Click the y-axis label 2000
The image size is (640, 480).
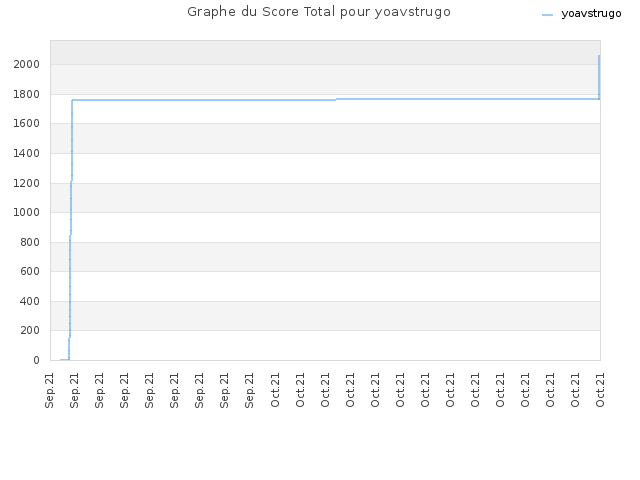(x=27, y=64)
